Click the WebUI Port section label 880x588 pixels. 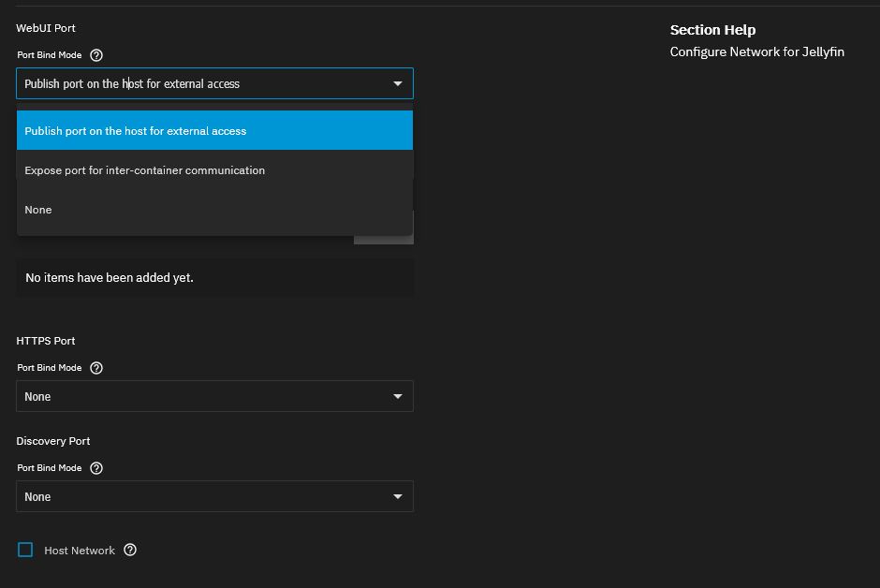tap(46, 29)
